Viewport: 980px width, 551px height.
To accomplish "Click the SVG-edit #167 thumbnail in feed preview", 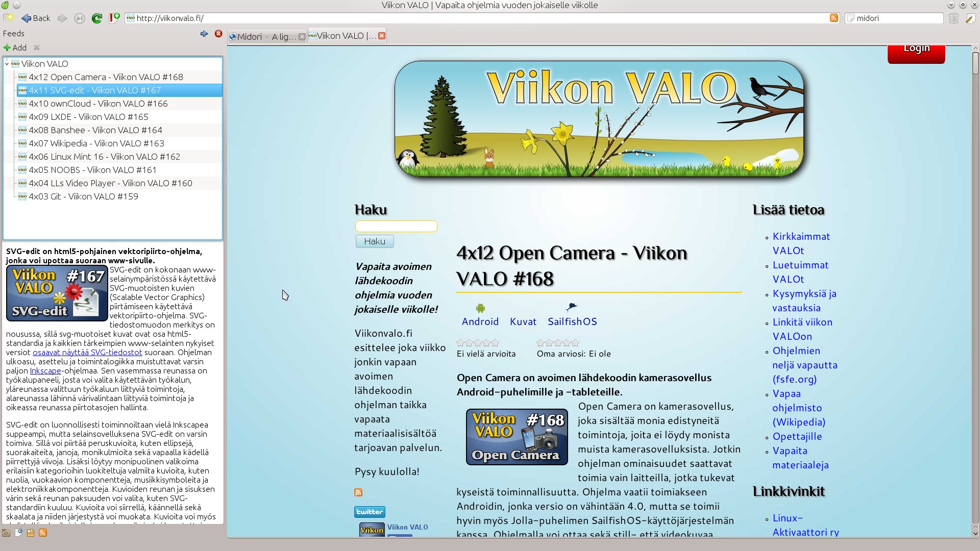I will click(57, 293).
